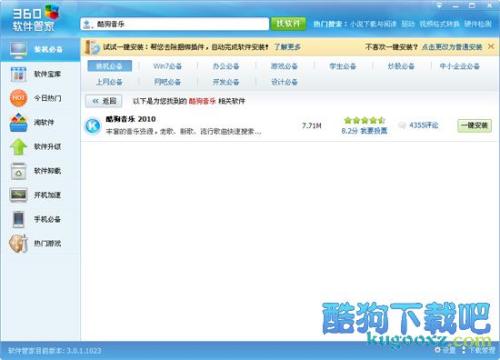Click the green 找软件 search button
500x360 pixels.
(288, 24)
